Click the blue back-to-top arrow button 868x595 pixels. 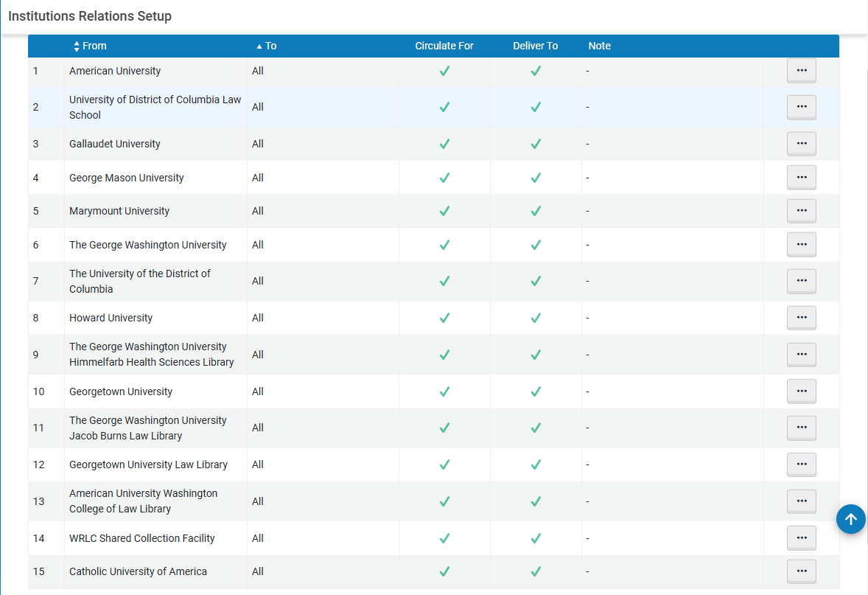point(851,519)
